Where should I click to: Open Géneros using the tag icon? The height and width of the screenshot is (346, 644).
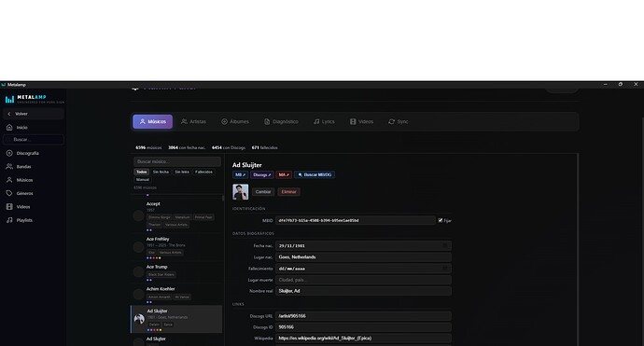click(9, 193)
